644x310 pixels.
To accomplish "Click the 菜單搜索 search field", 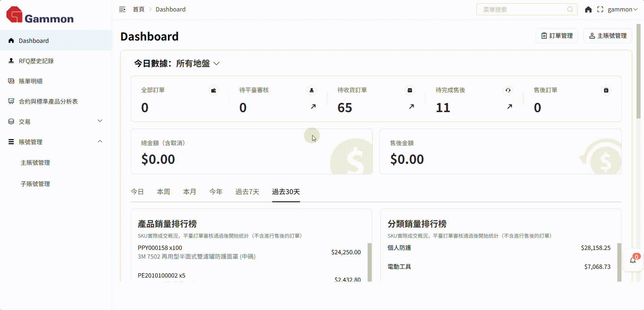I will pos(522,9).
